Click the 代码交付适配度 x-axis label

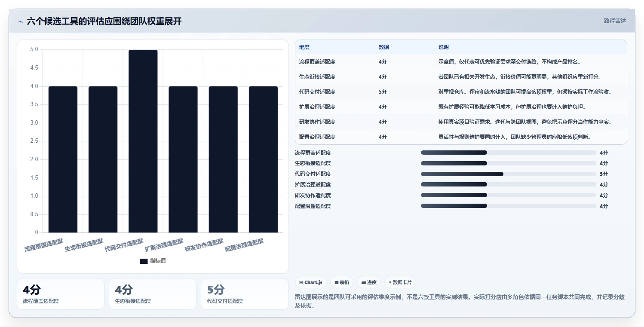pyautogui.click(x=124, y=245)
